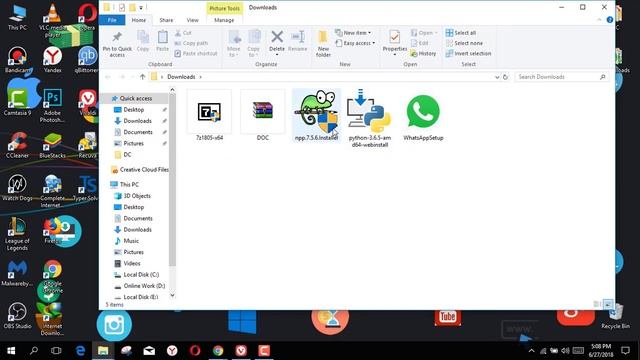Click the Back navigation arrow
The width and height of the screenshot is (640, 360).
[x=108, y=77]
